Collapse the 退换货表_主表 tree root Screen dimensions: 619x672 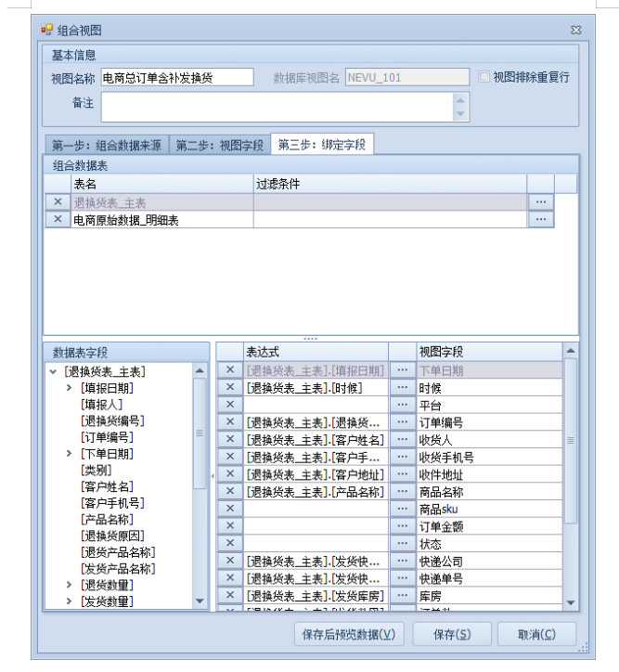52,371
